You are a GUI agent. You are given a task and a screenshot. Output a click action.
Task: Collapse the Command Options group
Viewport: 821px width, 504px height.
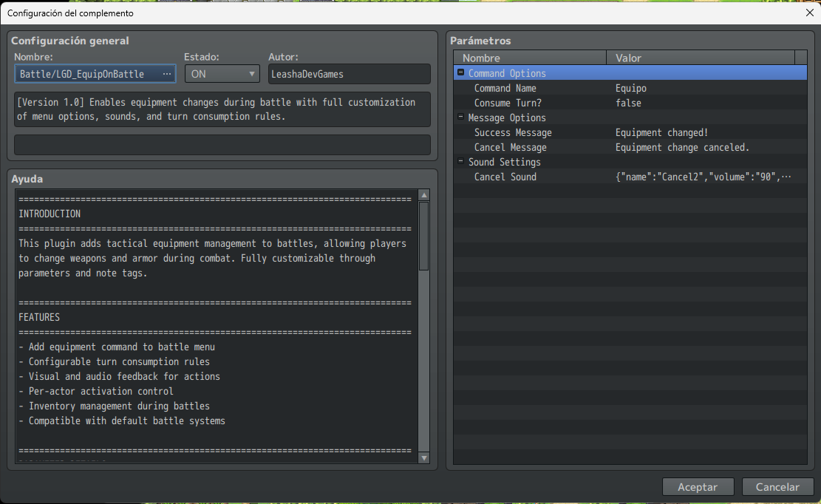[x=461, y=73]
